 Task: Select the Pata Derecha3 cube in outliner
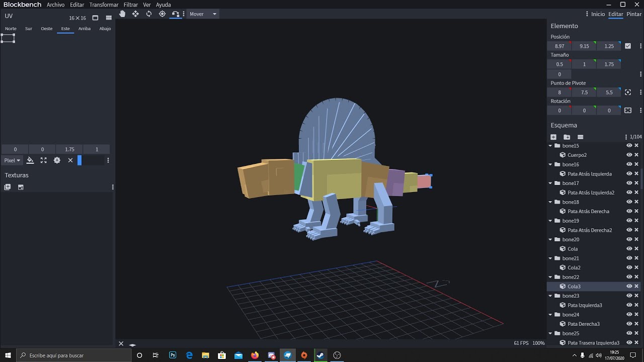(x=584, y=324)
